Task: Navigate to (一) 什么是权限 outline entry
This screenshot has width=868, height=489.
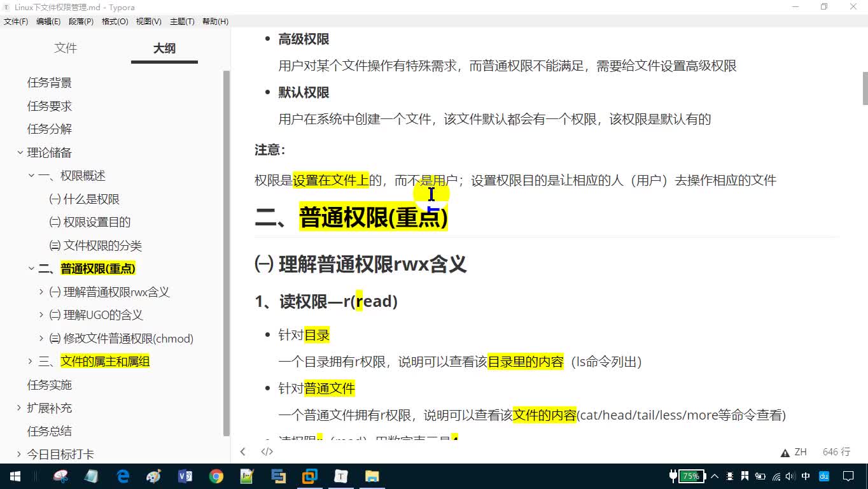Action: click(x=85, y=199)
